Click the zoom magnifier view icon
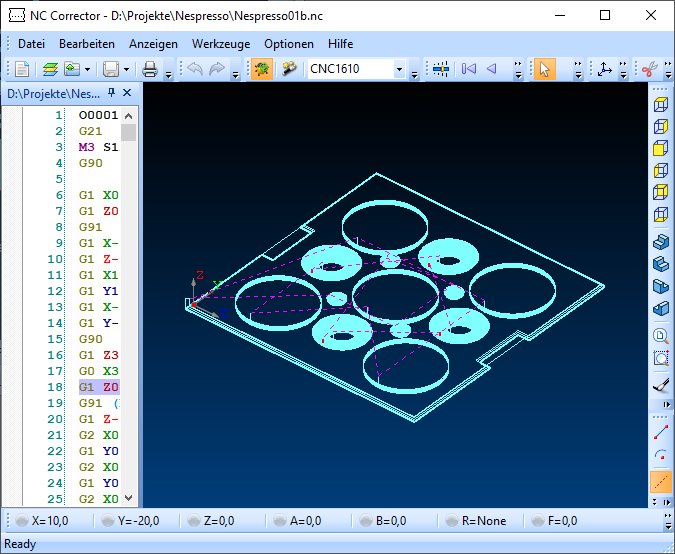The image size is (675, 554). (660, 336)
